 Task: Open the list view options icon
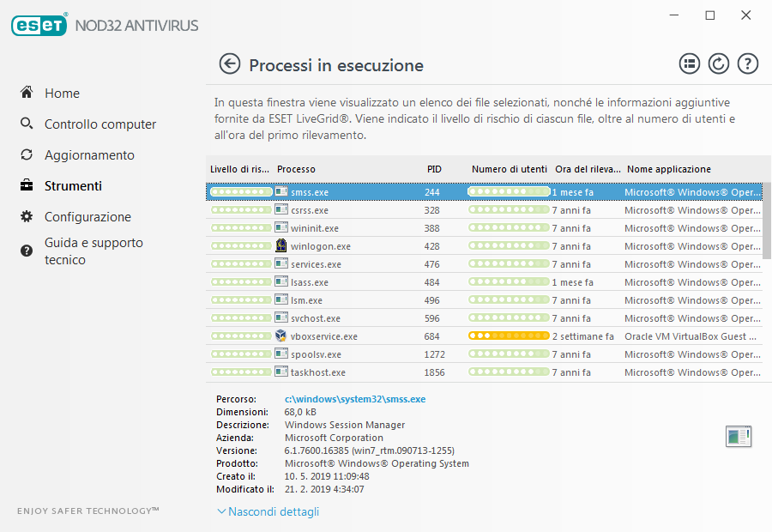tap(690, 64)
